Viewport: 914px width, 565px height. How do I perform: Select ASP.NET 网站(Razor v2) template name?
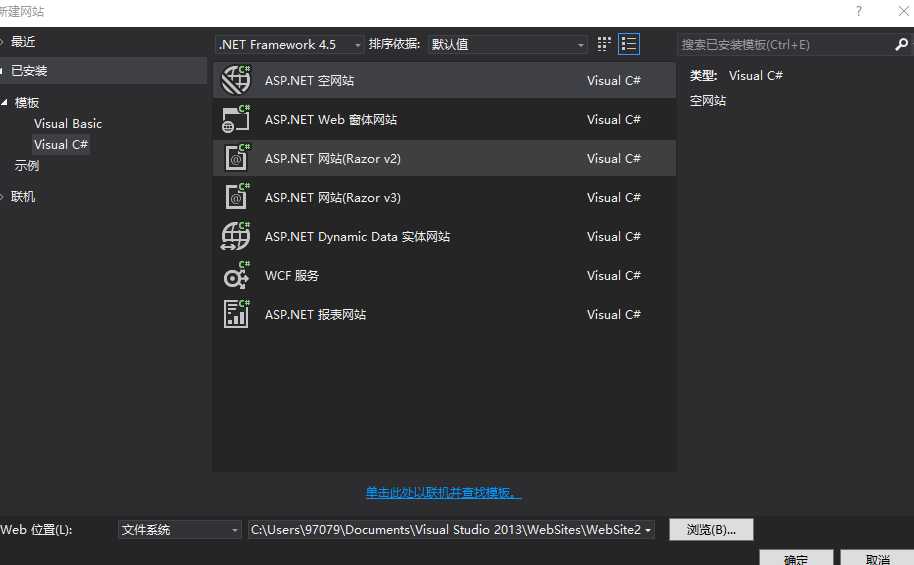point(332,159)
